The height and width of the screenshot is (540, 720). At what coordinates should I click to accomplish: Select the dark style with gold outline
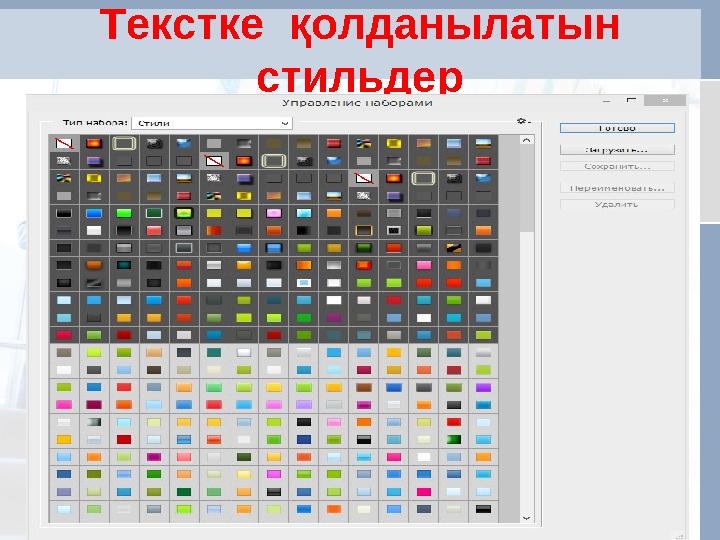[x=364, y=231]
